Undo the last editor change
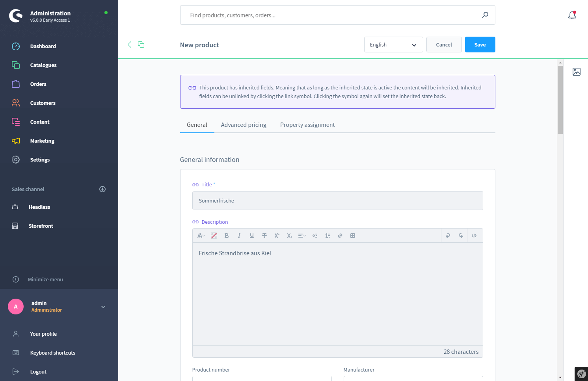This screenshot has height=381, width=588. pyautogui.click(x=448, y=236)
